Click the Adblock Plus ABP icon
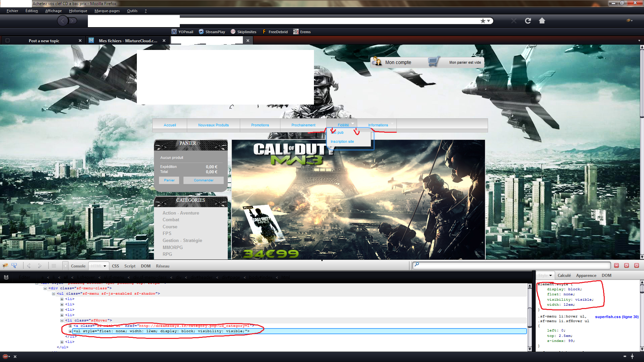 point(5,356)
